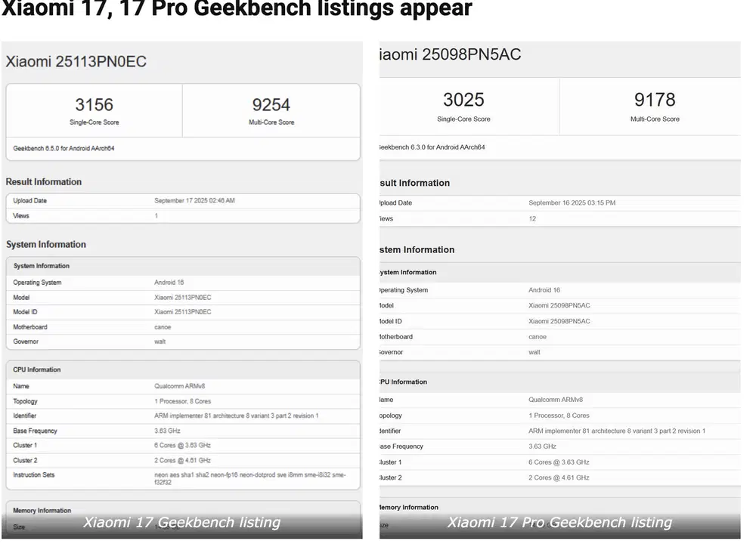Click the 'CPU Information' header in left listing
Image resolution: width=756 pixels, height=550 pixels.
37,369
